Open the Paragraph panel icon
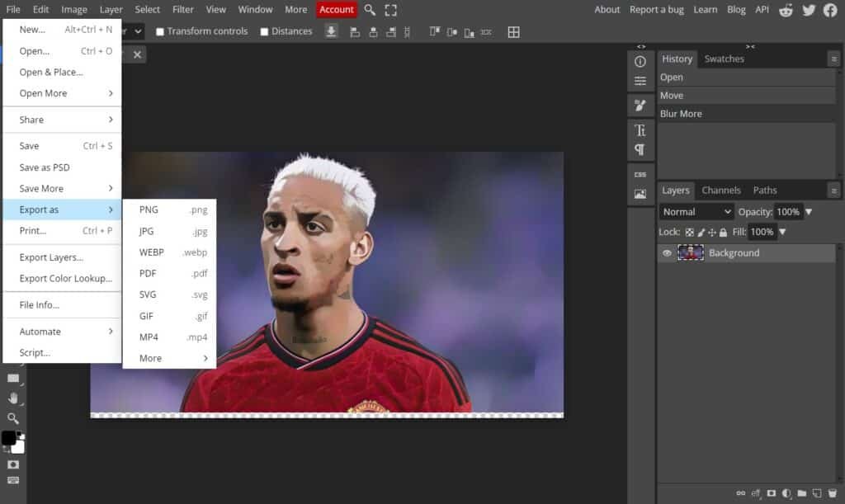Viewport: 845px width, 504px height. pyautogui.click(x=640, y=149)
